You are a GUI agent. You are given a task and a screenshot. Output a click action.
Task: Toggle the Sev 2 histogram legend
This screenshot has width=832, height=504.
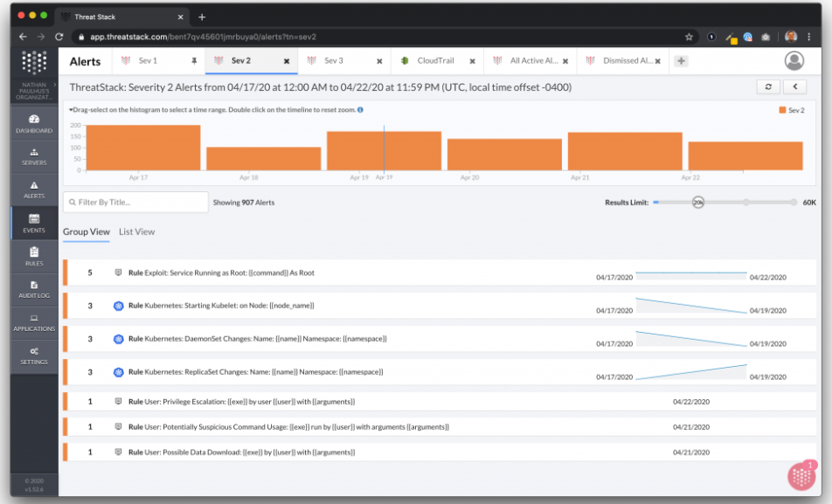click(790, 110)
